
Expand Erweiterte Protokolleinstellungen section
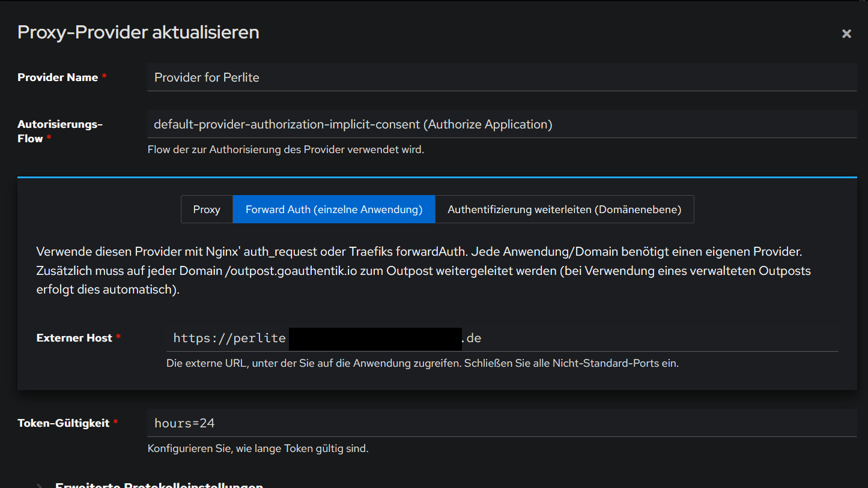159,485
